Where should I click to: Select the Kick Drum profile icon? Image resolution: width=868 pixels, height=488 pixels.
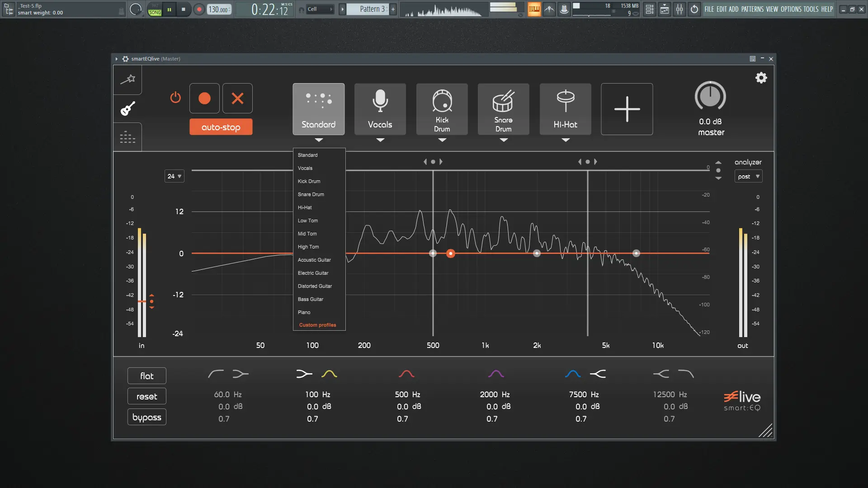point(442,109)
